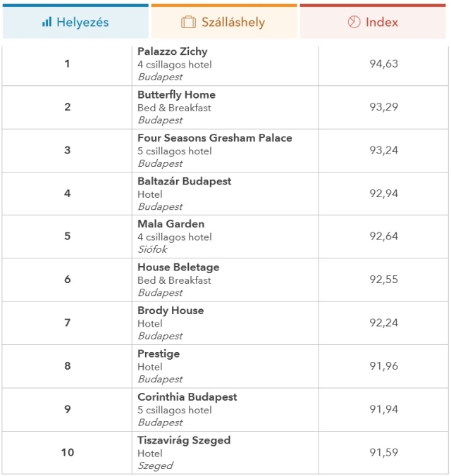Click the rank number 10 cell
This screenshot has height=476, width=451.
(x=67, y=452)
